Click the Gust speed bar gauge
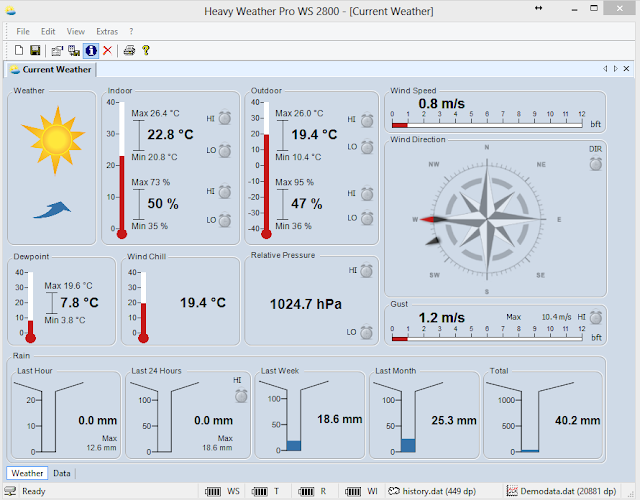 pos(487,338)
